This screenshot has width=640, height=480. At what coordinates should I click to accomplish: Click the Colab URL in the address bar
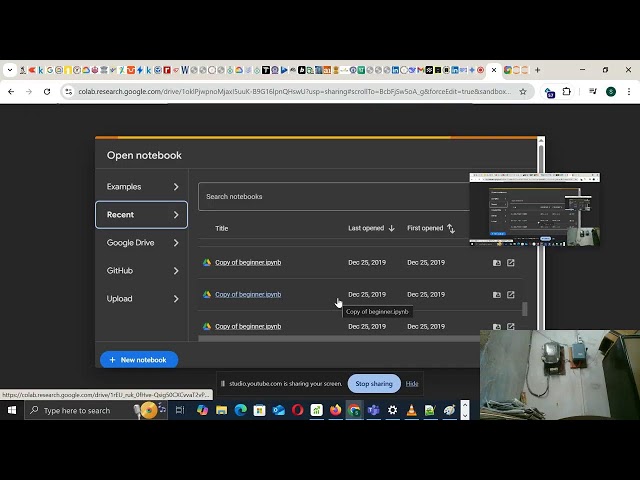click(294, 91)
